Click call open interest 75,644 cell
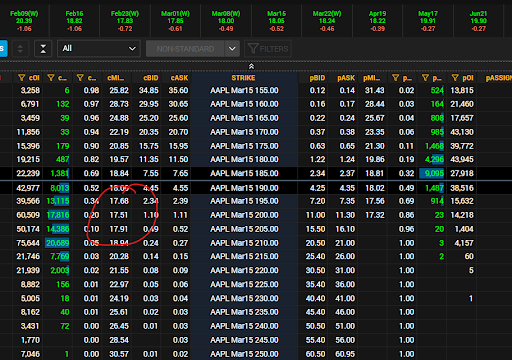Viewport: 512px width, 360px height. (x=28, y=243)
